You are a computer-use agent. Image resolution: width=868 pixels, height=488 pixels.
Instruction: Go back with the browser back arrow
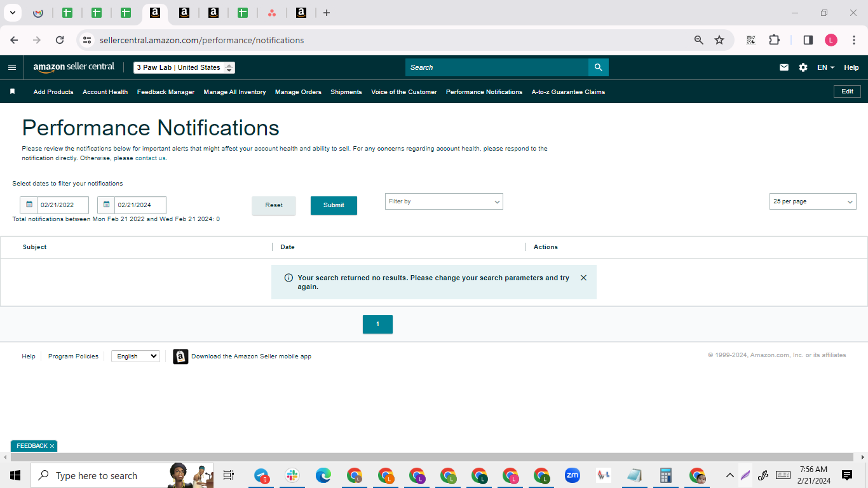[14, 40]
